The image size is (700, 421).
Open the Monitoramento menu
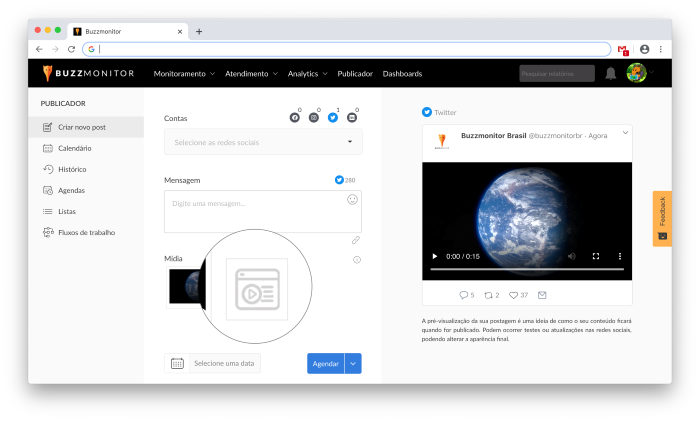183,74
